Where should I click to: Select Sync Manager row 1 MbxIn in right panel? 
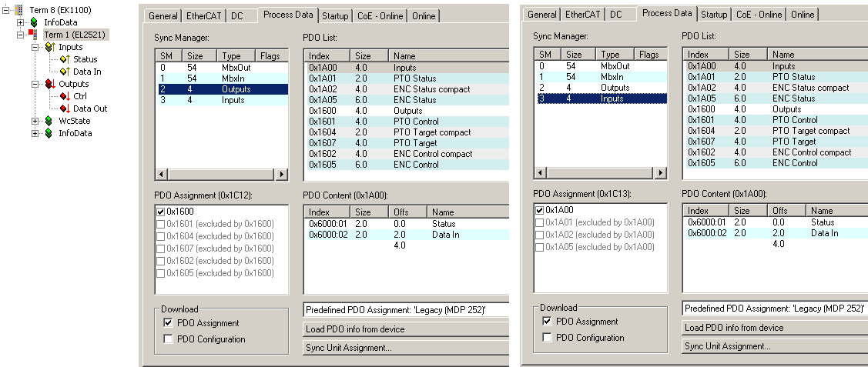pos(601,77)
